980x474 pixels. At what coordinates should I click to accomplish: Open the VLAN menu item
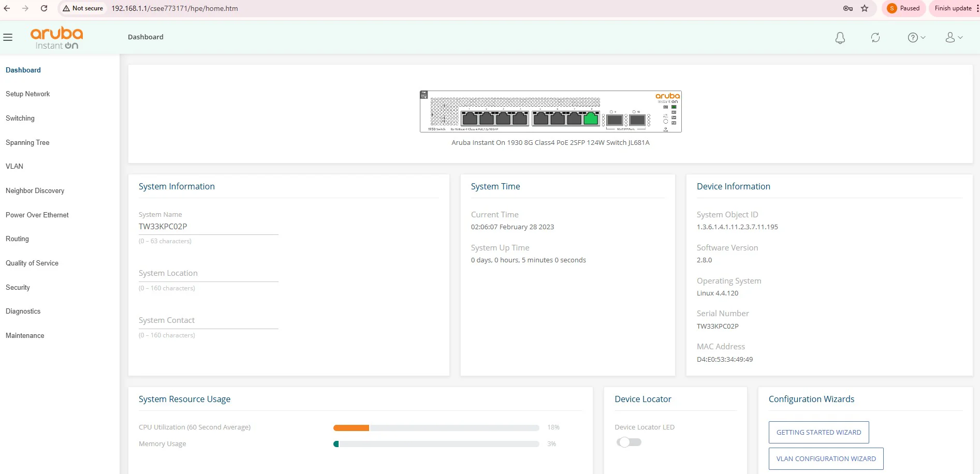[14, 166]
